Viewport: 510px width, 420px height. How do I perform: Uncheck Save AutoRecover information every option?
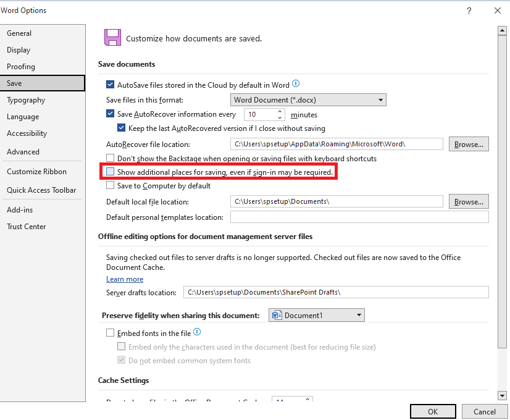110,114
